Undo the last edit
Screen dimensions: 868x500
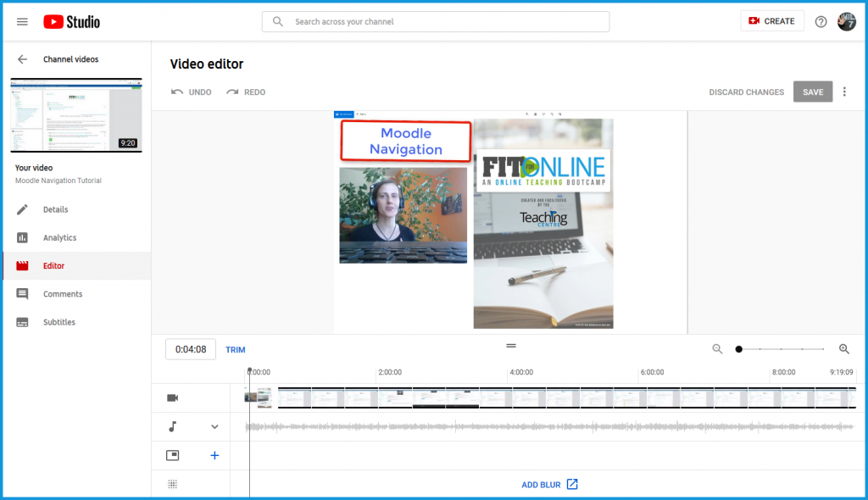pyautogui.click(x=192, y=92)
